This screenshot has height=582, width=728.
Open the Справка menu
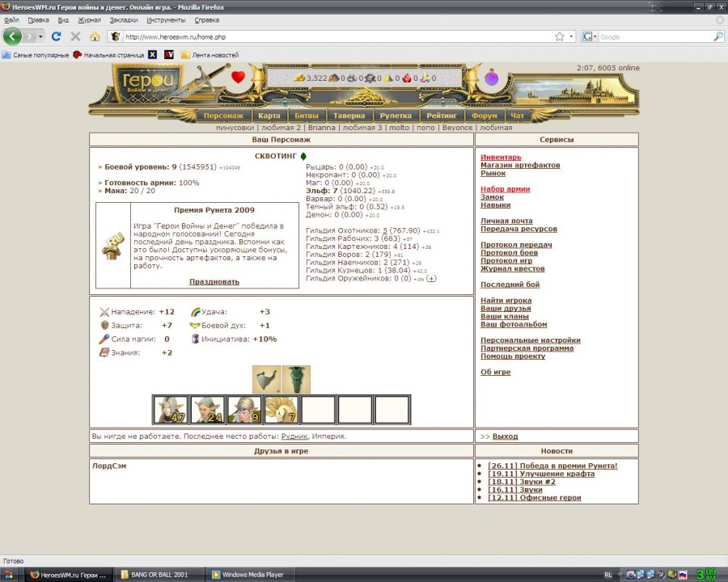[206, 20]
